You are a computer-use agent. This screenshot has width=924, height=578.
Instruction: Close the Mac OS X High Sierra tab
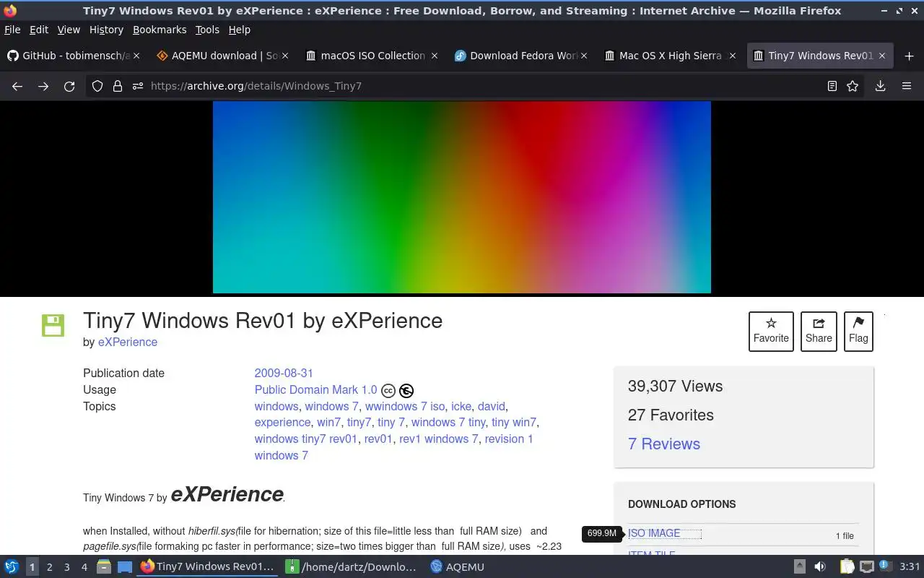tap(733, 56)
